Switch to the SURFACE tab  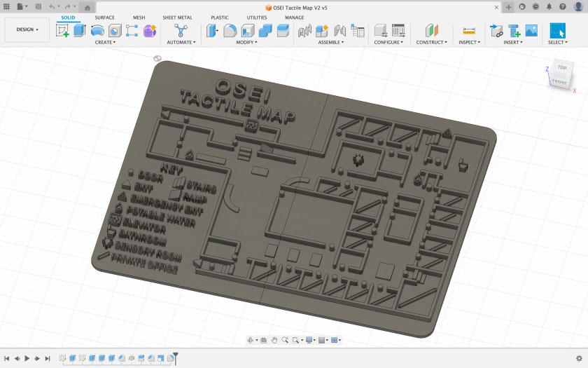pos(104,18)
